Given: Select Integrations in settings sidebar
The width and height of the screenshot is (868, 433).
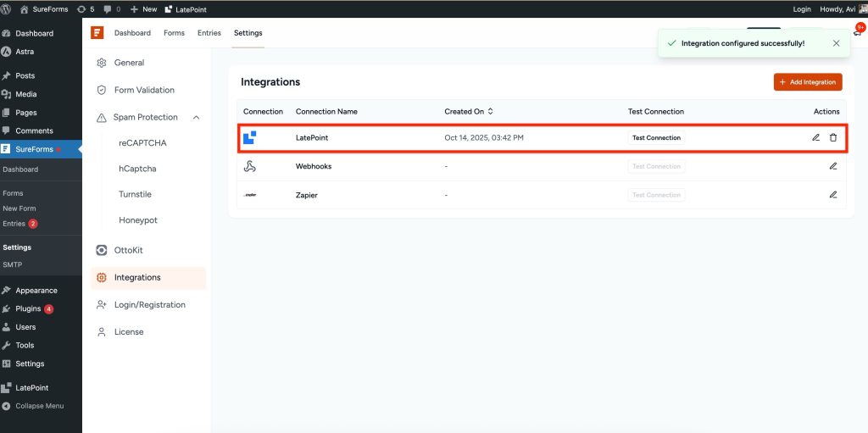Looking at the screenshot, I should click(x=148, y=277).
